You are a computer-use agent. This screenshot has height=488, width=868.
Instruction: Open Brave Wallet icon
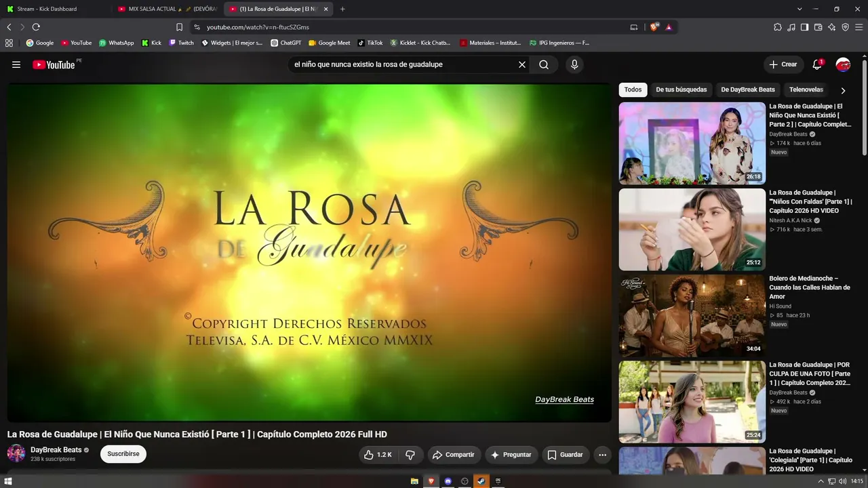point(818,27)
